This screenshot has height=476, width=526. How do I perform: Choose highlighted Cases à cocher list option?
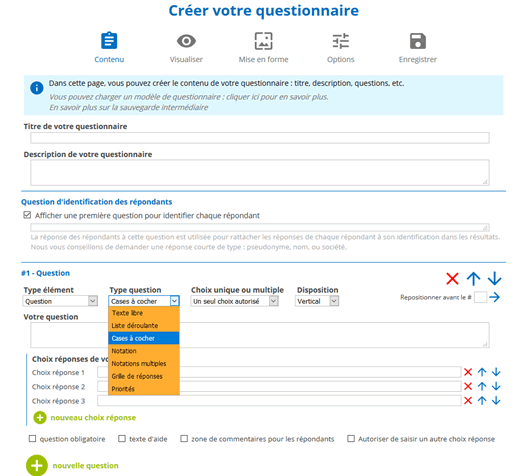(x=144, y=338)
